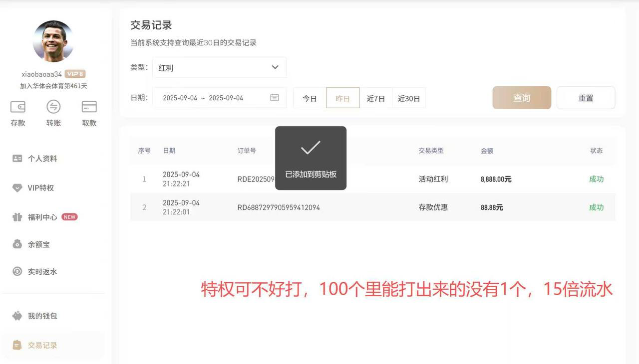Activate the 近7日 seven-day filter
639x364 pixels.
(x=376, y=98)
